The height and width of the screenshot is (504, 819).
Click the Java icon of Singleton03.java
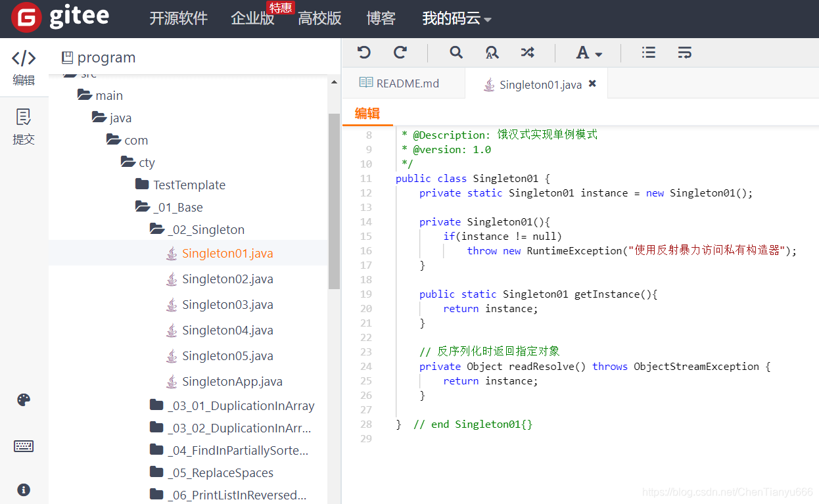(x=172, y=305)
